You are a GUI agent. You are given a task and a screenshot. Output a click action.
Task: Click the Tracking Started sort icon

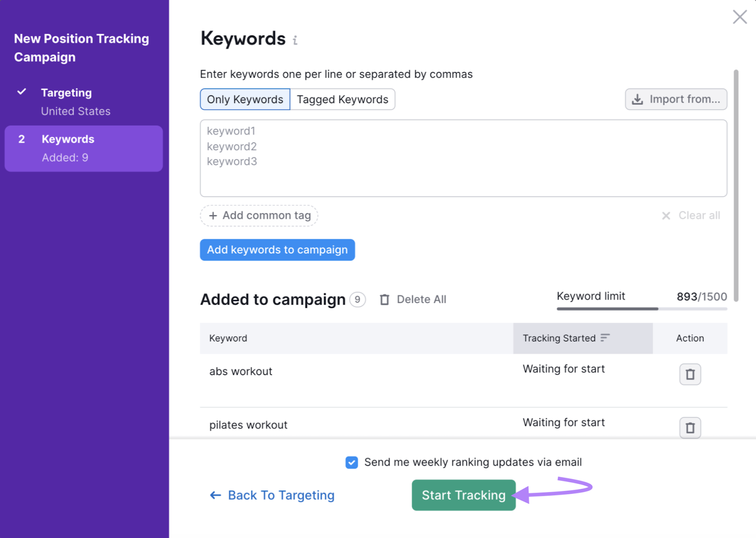(605, 338)
